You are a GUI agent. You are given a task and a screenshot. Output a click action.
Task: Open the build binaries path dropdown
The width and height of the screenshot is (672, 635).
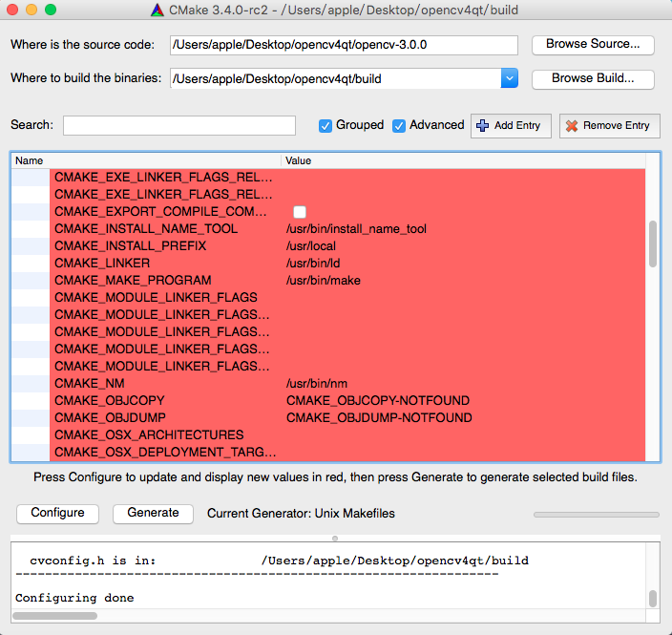(509, 78)
